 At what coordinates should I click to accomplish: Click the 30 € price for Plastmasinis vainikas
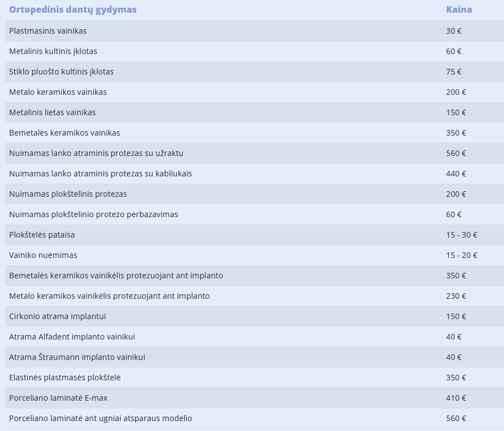453,31
